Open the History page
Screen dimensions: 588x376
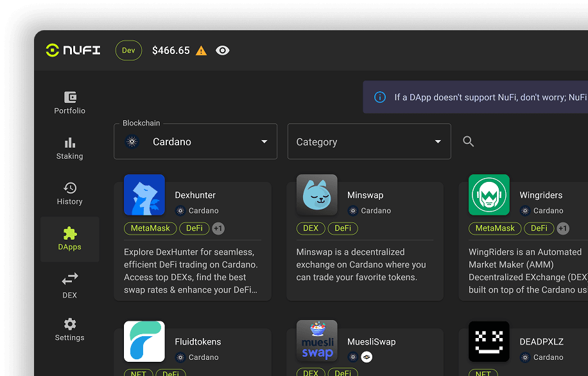[x=69, y=193]
